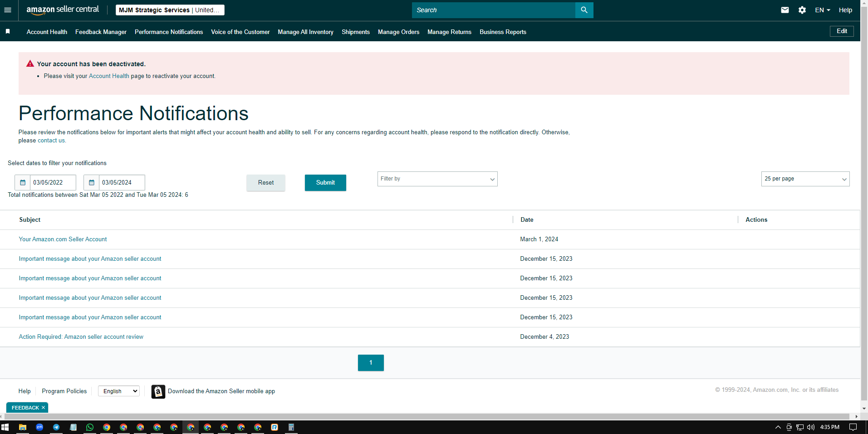The width and height of the screenshot is (868, 434).
Task: Click the Subject column header
Action: pyautogui.click(x=30, y=220)
